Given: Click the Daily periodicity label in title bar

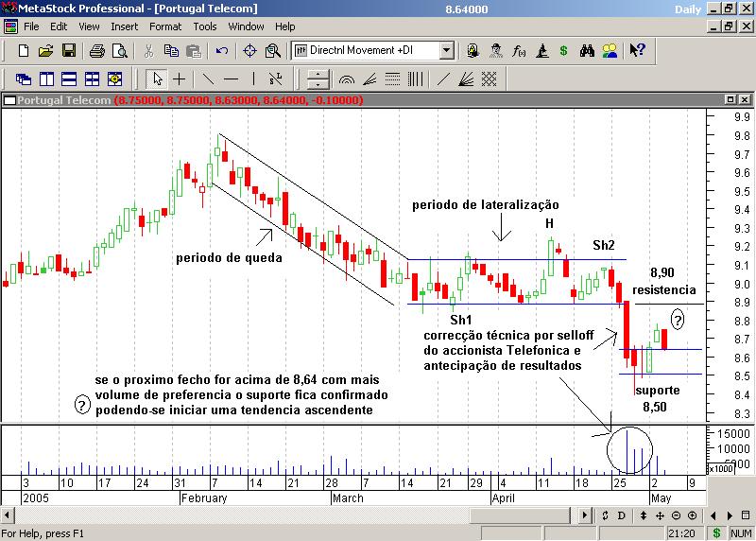Looking at the screenshot, I should 688,9.
